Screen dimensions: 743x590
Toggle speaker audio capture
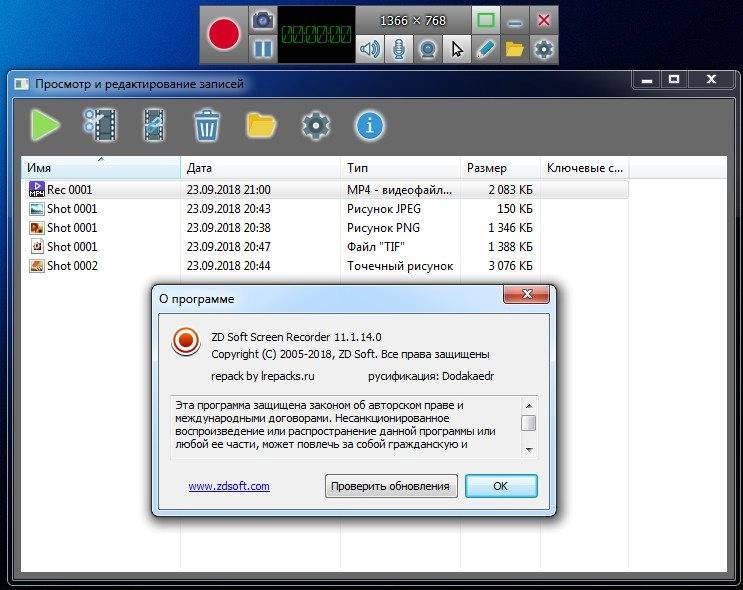[x=370, y=49]
